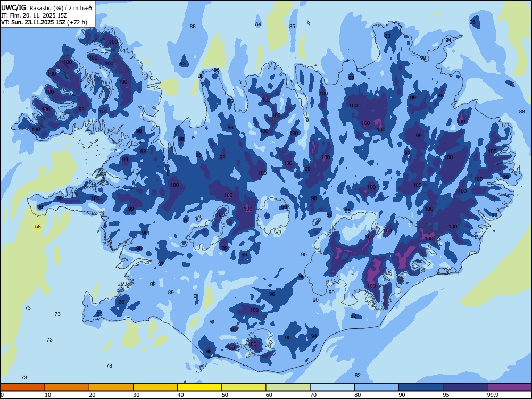Click the '99.9' legend scale label
This screenshot has height=399, width=532.
pyautogui.click(x=492, y=395)
